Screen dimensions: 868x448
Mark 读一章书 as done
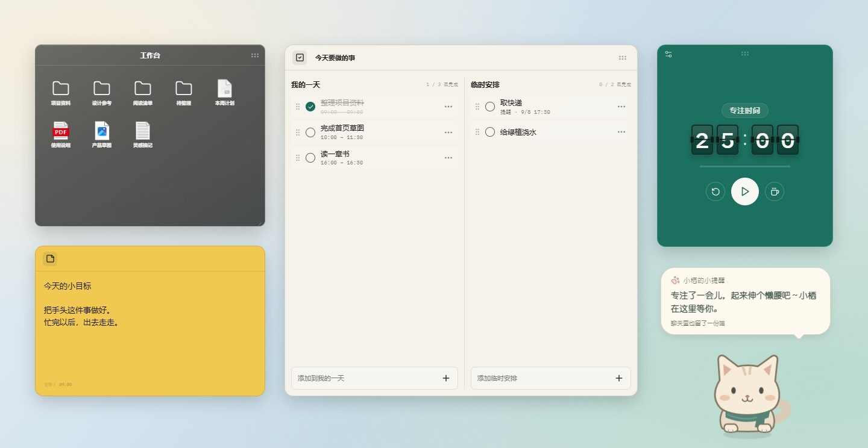tap(310, 158)
